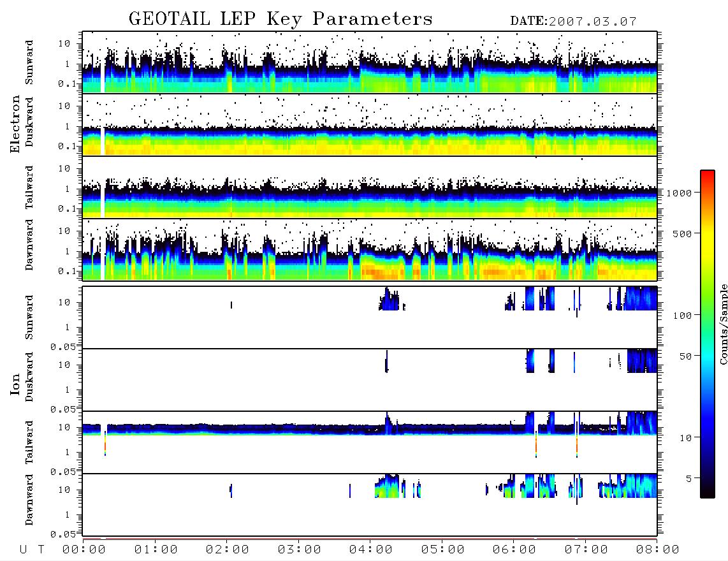Click the 04:00 time axis tick
This screenshot has height=561, width=728.
[370, 550]
